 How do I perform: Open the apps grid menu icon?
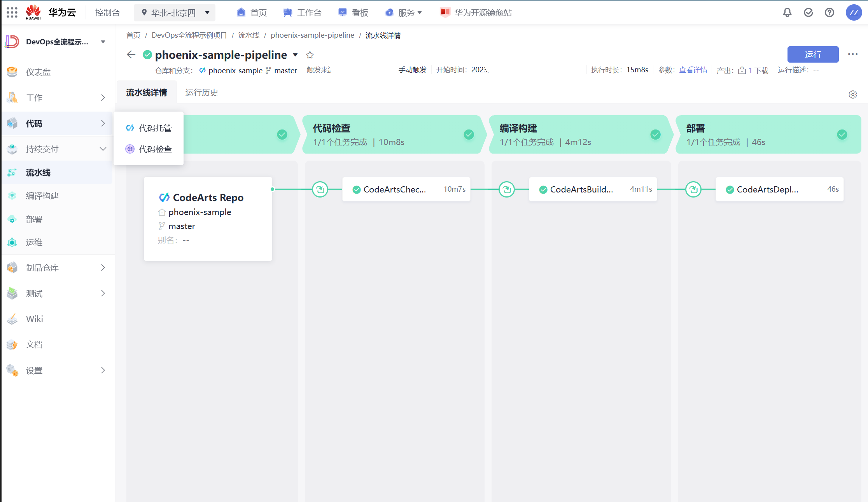tap(12, 12)
